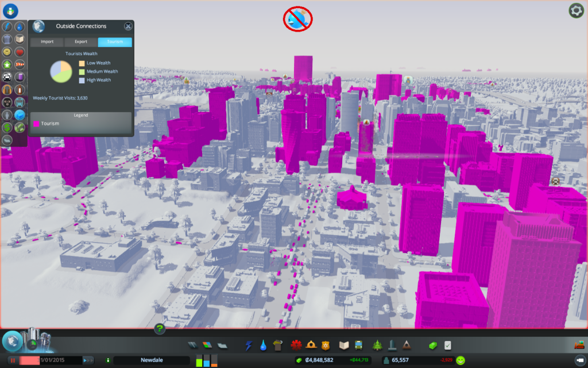Show the Natural Resources info view

(x=20, y=127)
